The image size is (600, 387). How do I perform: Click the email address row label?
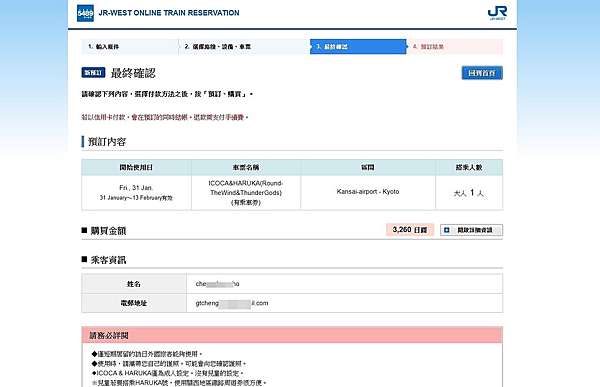[134, 303]
